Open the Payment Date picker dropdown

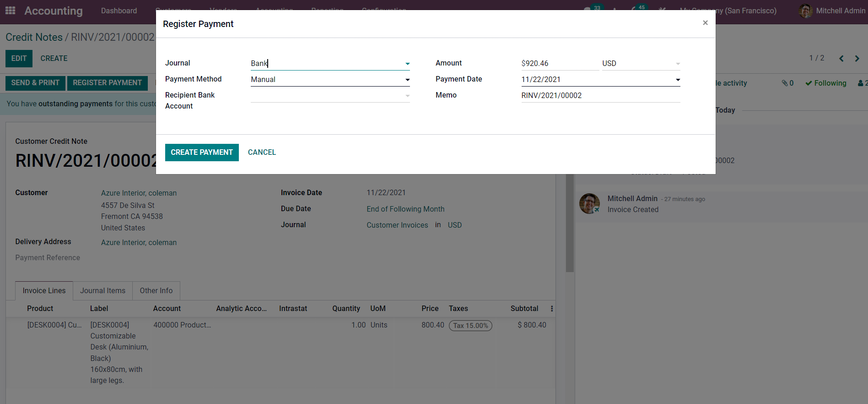coord(678,80)
